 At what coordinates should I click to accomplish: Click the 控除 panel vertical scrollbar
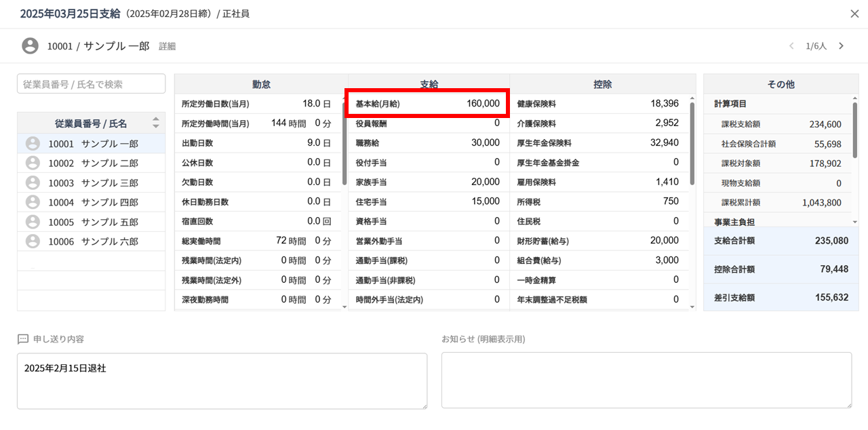tap(692, 142)
